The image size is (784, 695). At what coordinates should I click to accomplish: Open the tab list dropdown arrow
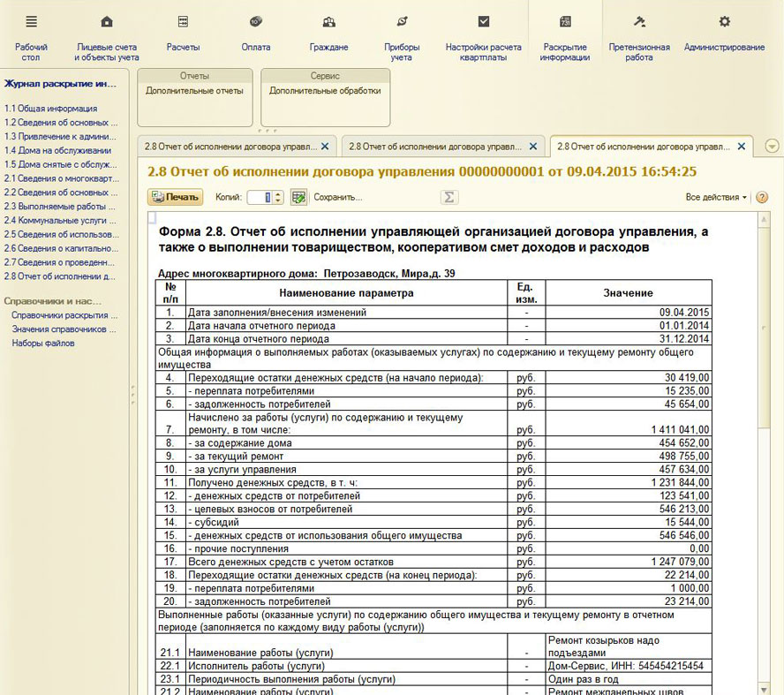(x=772, y=147)
